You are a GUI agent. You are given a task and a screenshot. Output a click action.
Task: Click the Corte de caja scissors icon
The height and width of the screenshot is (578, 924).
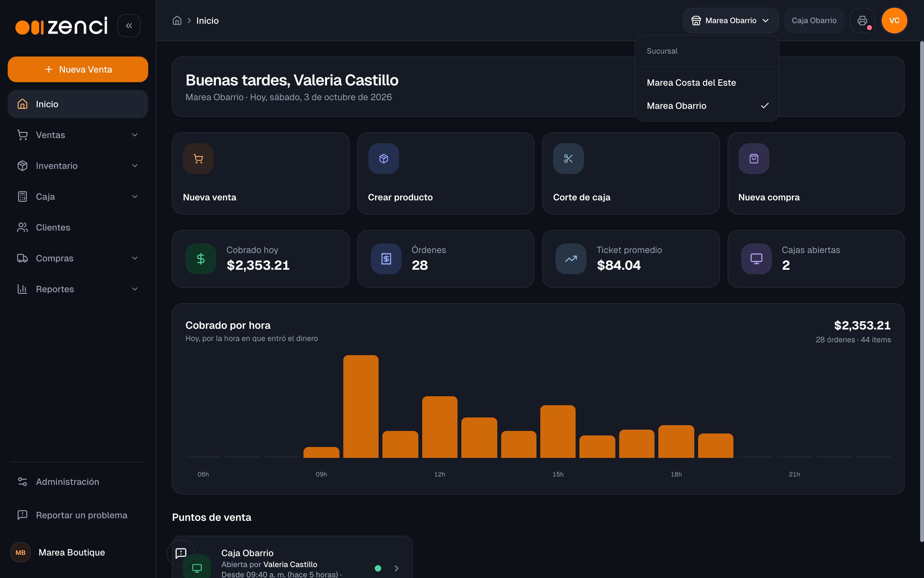pyautogui.click(x=568, y=159)
